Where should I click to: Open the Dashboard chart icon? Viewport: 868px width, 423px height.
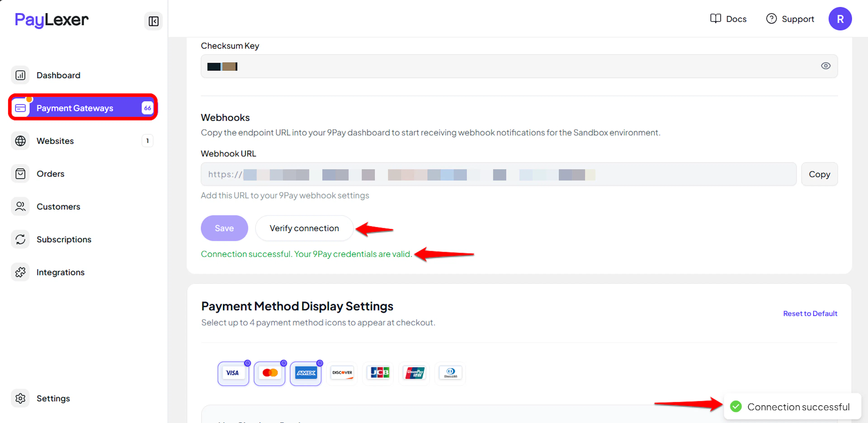[x=20, y=75]
